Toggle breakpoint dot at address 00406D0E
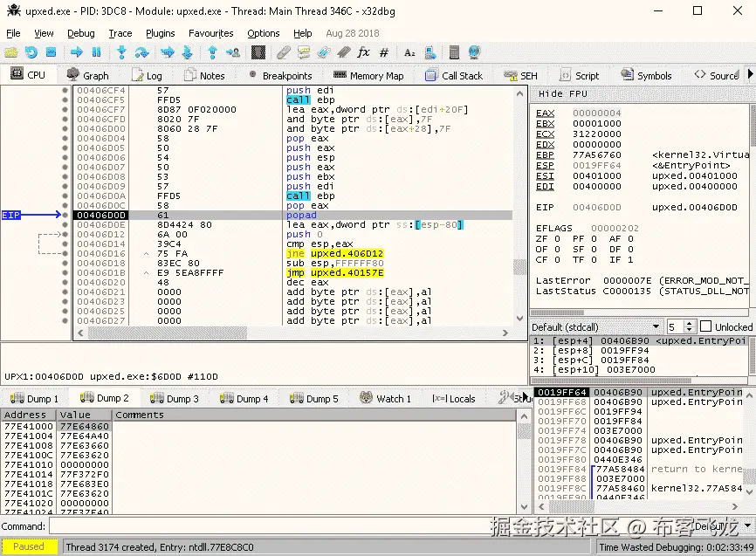 (65, 225)
